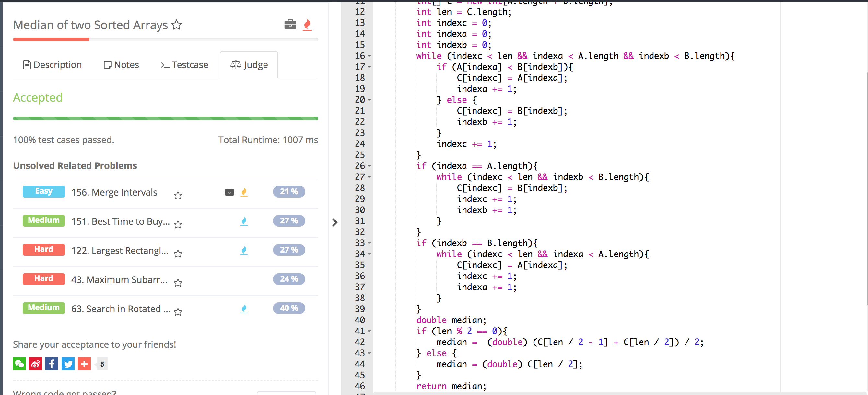Click 100% test cases passed text
Viewport: 868px width, 395px height.
tap(63, 140)
